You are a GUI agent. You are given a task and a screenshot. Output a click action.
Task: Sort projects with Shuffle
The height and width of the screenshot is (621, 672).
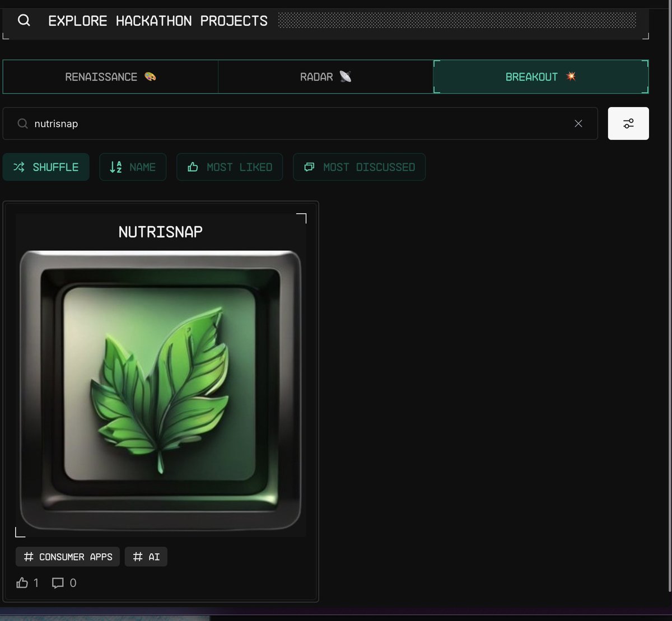coord(46,167)
